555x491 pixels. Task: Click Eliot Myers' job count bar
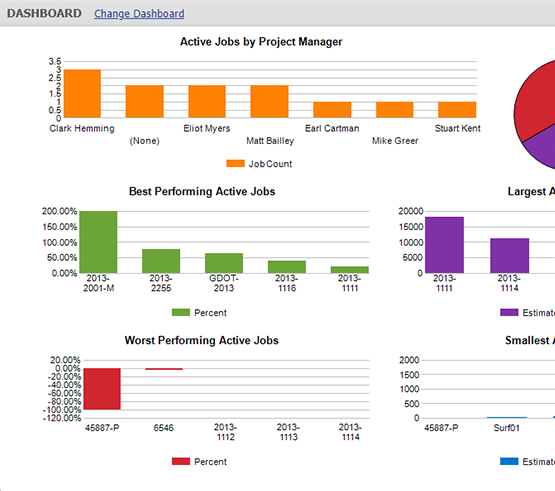coord(207,102)
